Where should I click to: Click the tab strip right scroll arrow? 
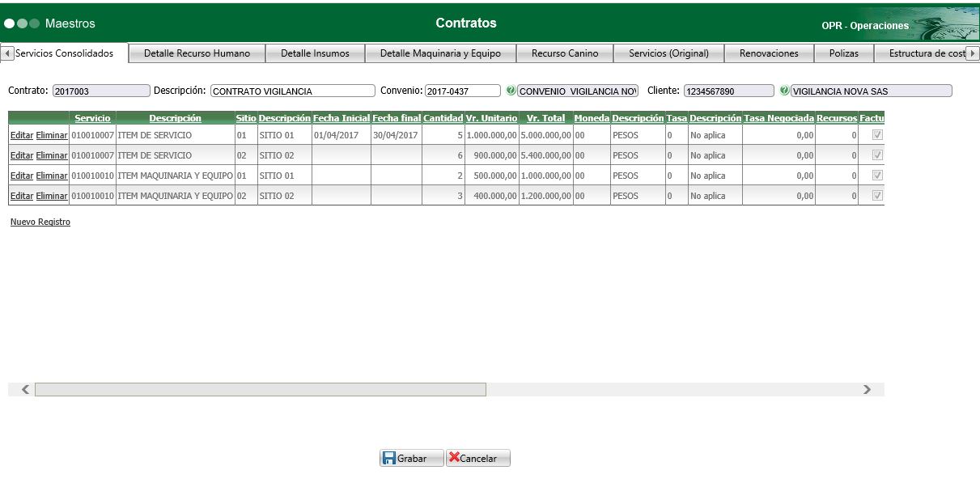click(974, 53)
